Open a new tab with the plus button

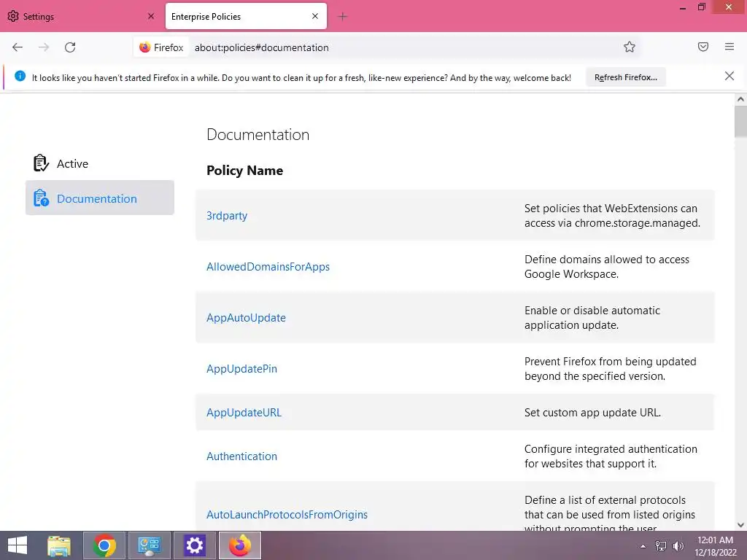pos(342,17)
